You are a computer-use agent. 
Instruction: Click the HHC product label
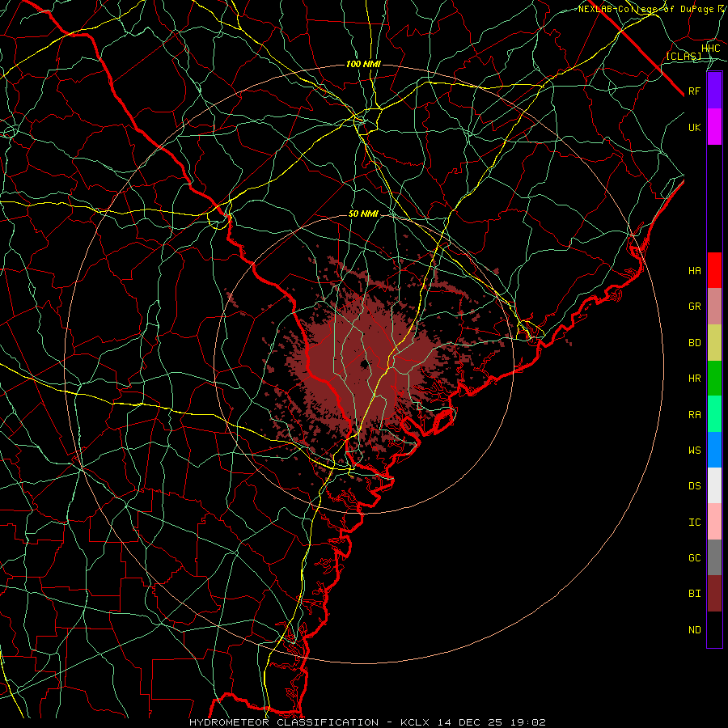711,49
